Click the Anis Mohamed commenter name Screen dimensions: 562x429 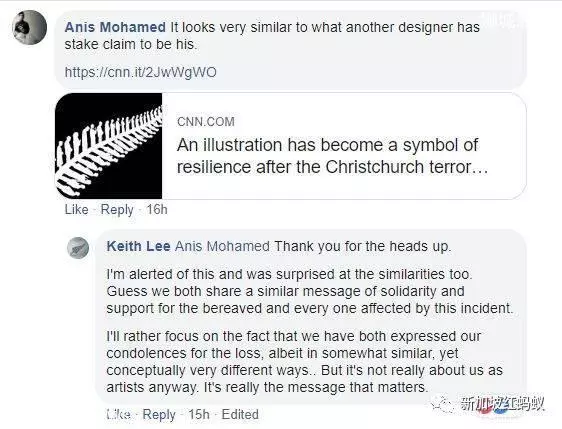click(115, 27)
